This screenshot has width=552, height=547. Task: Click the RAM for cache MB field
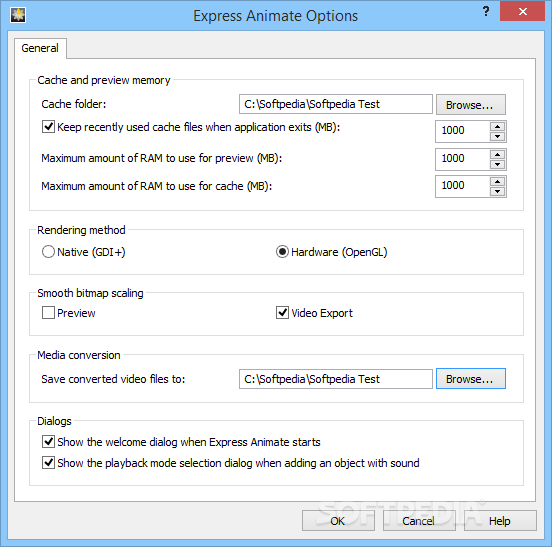click(x=462, y=186)
